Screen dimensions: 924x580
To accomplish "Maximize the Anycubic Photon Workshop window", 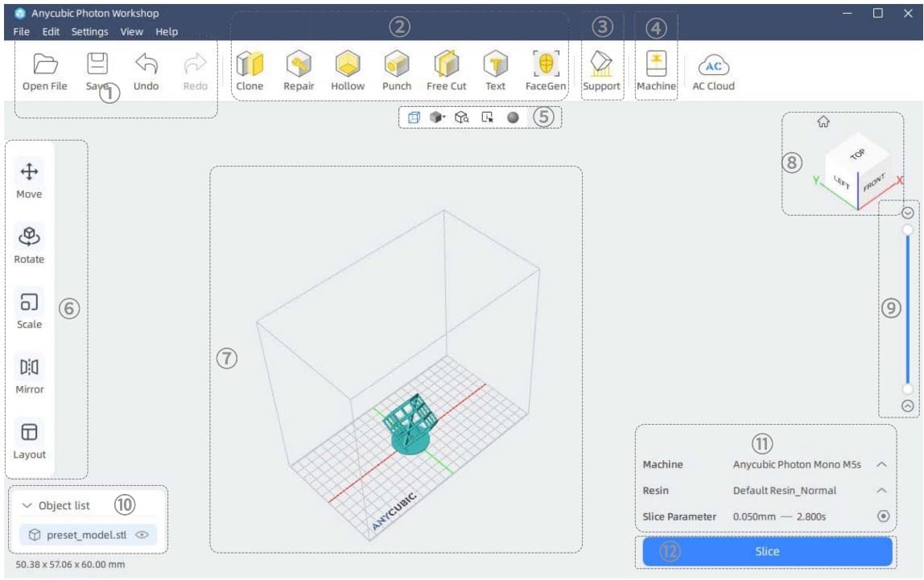I will [877, 13].
